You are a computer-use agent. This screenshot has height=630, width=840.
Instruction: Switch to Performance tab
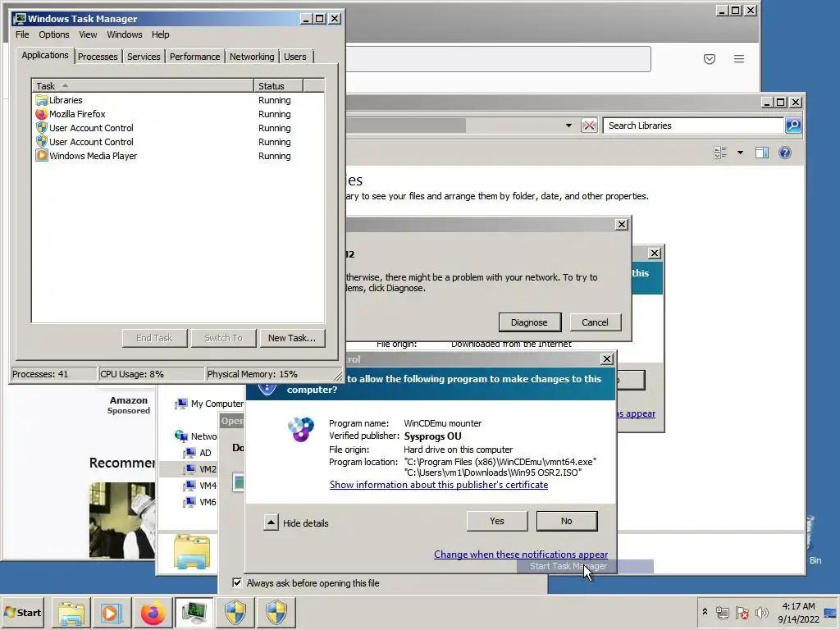tap(195, 57)
